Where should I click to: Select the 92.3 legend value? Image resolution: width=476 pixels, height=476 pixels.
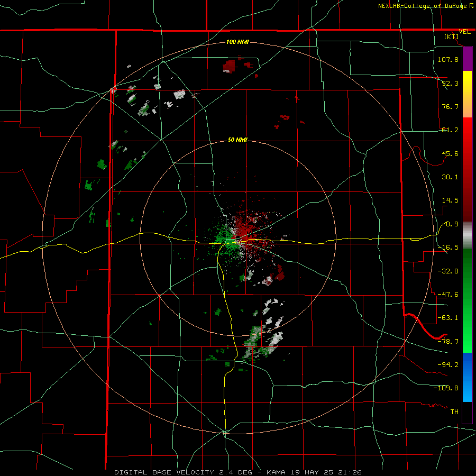[x=450, y=83]
